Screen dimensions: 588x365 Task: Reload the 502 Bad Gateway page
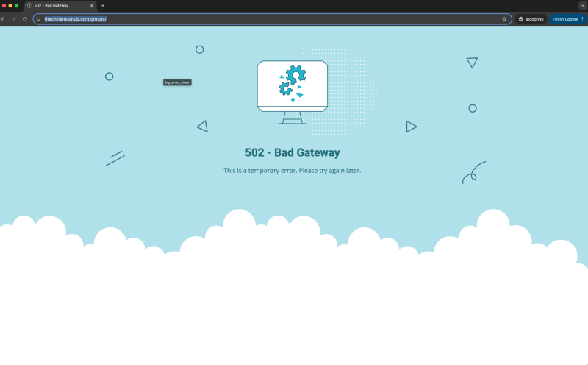(25, 19)
